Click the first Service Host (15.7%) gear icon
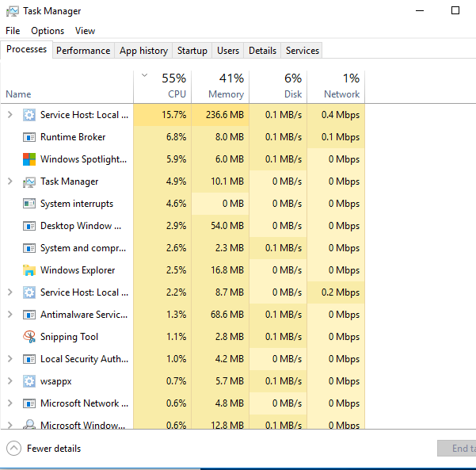476x470 pixels. point(29,115)
